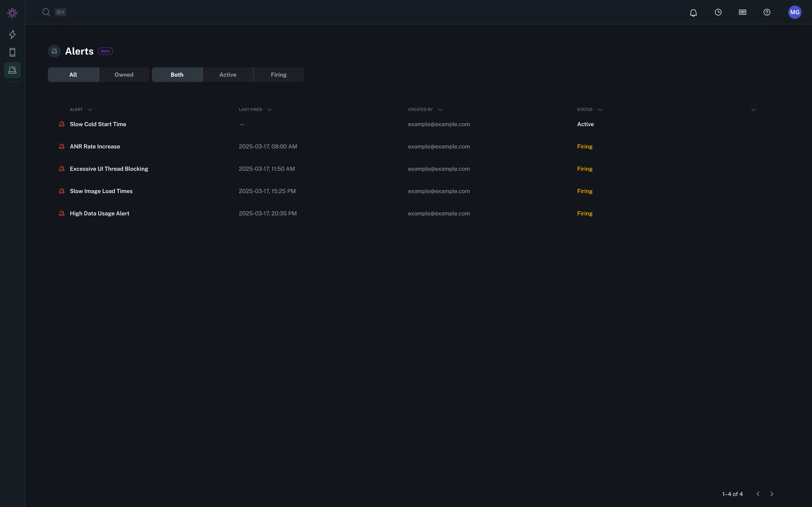This screenshot has height=507, width=812.
Task: Open the help question mark icon
Action: (767, 12)
